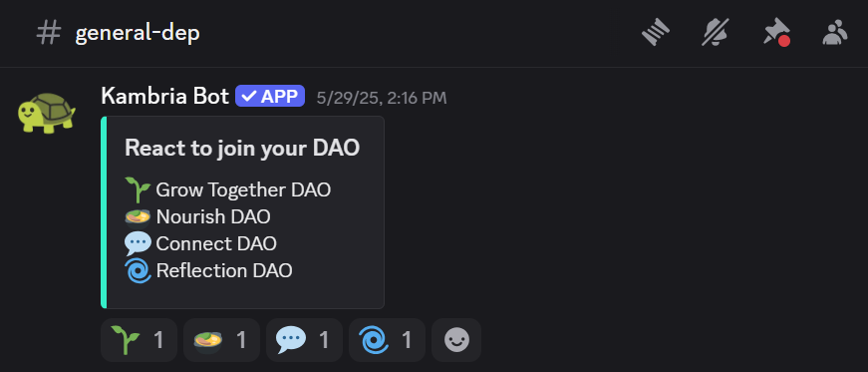Click speech bubble emoji beside Connect DAO
Viewport: 868px width, 372px height.
click(x=138, y=243)
